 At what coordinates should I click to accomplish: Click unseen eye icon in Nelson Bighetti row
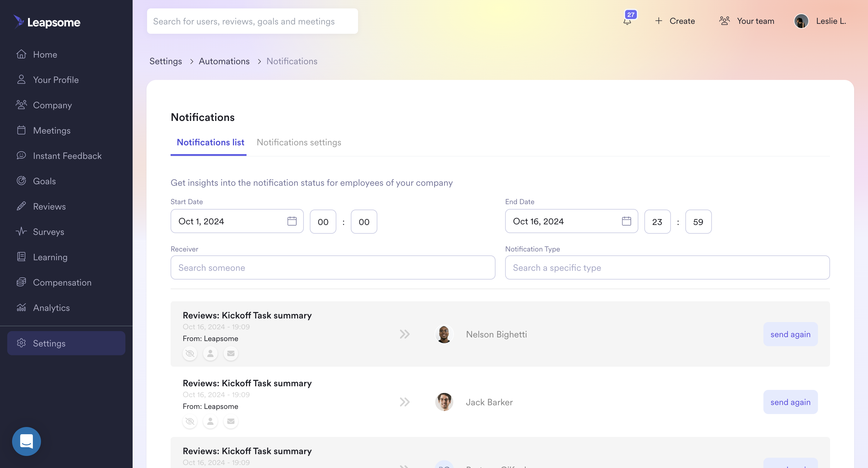190,353
